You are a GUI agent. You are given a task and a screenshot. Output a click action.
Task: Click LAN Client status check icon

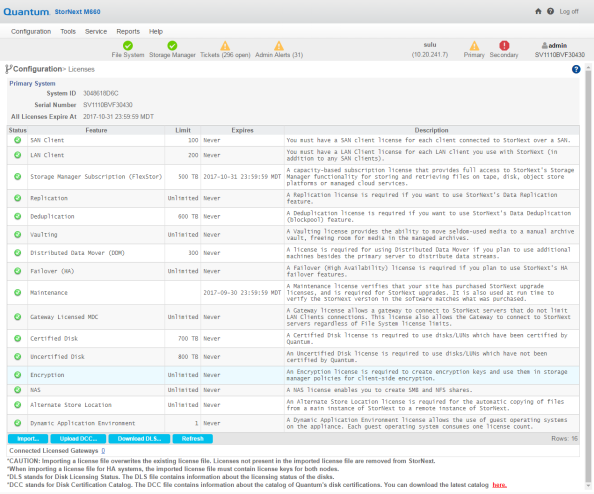(17, 155)
